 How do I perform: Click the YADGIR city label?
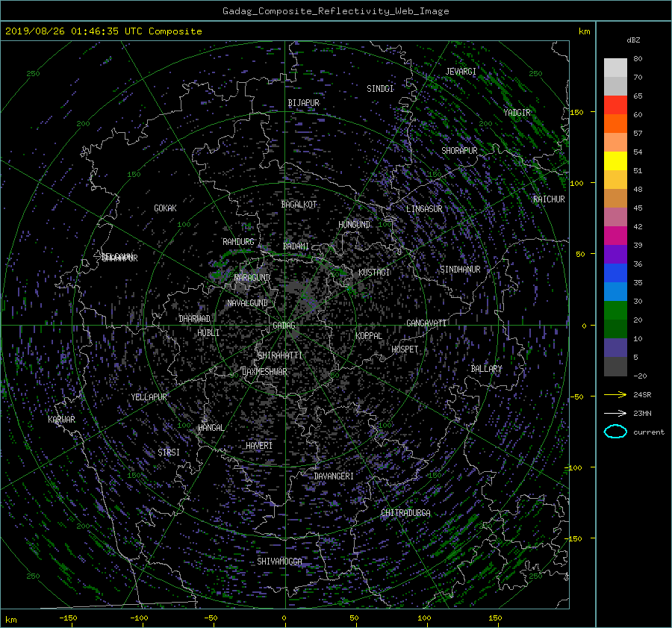517,113
